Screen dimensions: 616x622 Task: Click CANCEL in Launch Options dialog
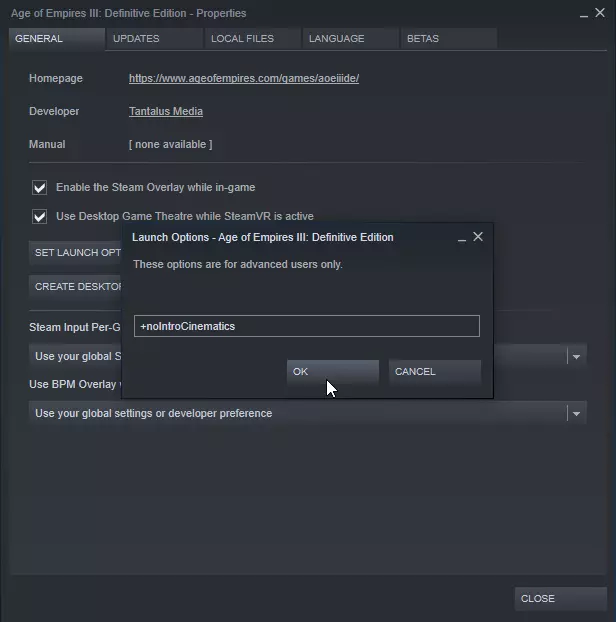pos(435,372)
